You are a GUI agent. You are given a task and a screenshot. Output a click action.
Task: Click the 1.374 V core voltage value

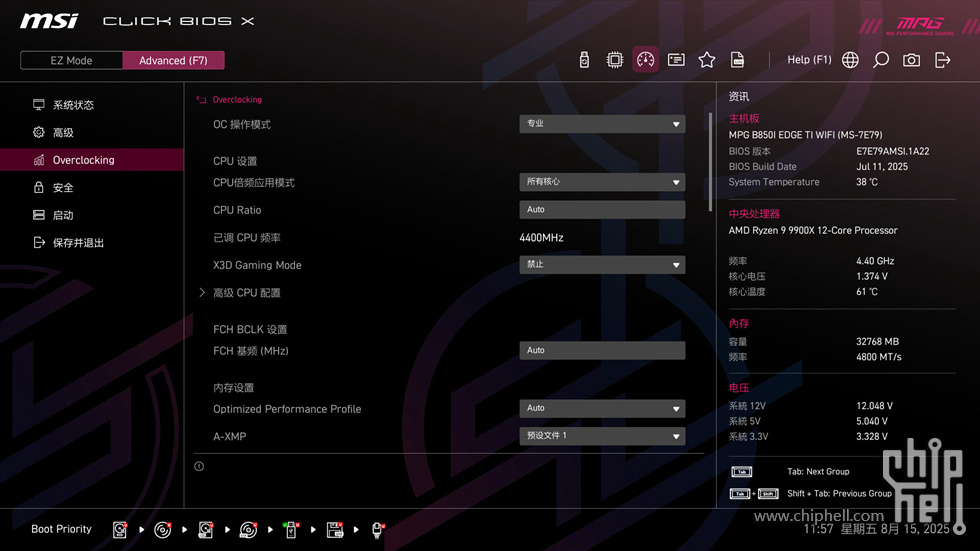pyautogui.click(x=872, y=276)
